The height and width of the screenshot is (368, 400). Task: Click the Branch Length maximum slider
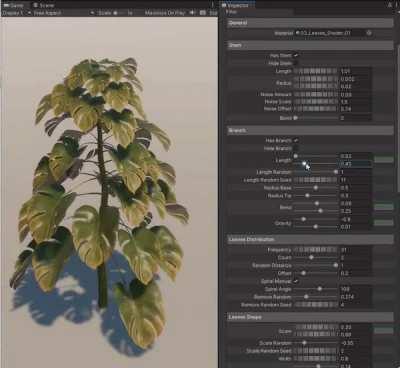(316, 164)
